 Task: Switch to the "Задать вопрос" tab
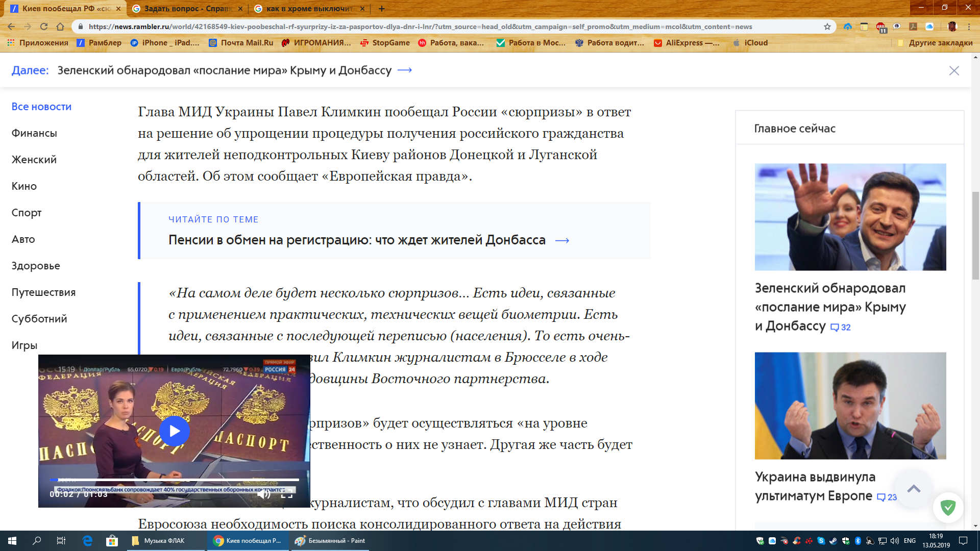tap(187, 9)
